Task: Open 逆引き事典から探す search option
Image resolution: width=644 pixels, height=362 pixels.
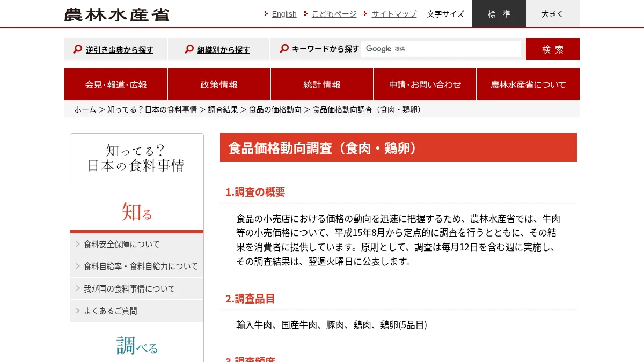Action: click(x=119, y=50)
